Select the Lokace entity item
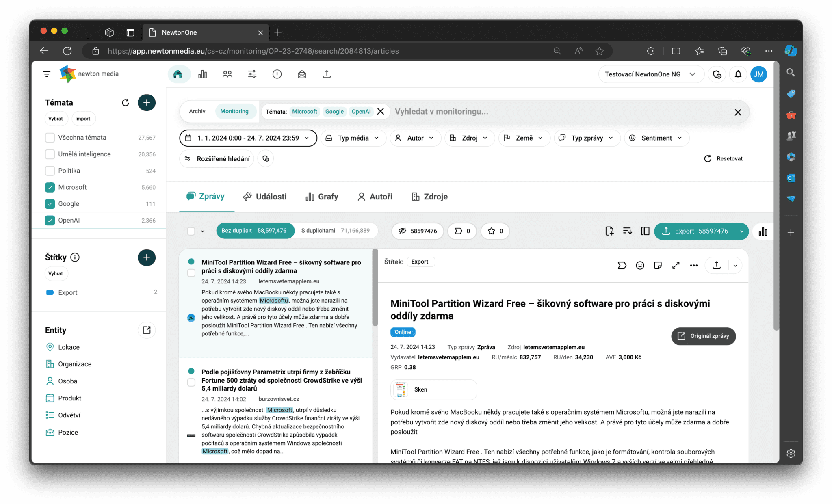This screenshot has width=832, height=504. [63, 347]
